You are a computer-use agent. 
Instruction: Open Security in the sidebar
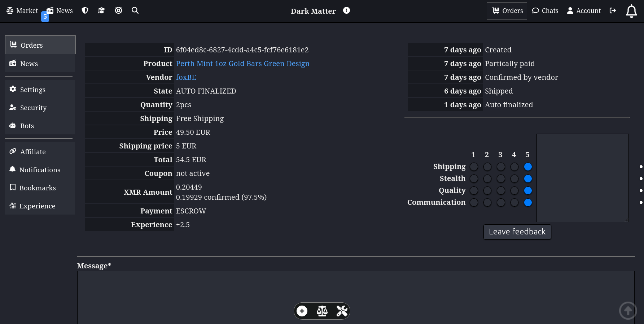tap(40, 108)
